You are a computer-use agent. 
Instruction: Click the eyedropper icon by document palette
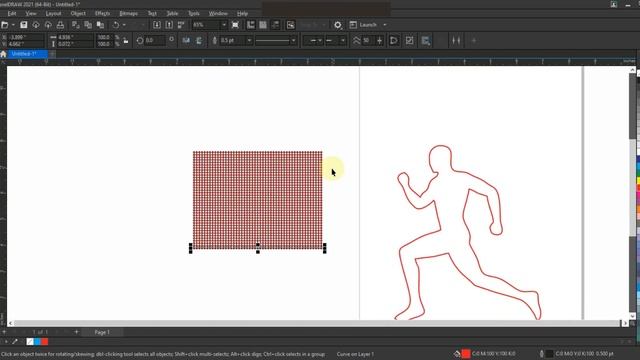point(15,342)
